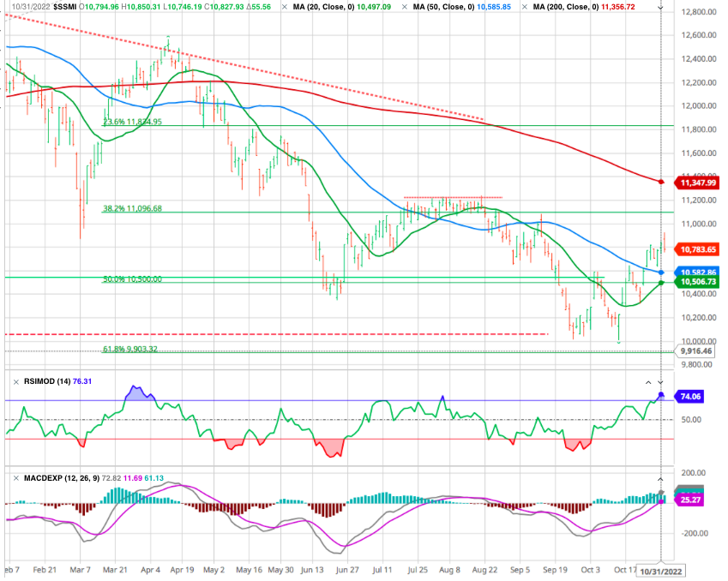Collapse the main price panel with top chevron

(660, 7)
